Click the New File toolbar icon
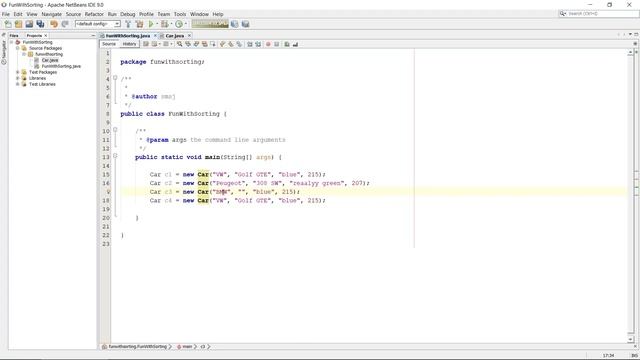Viewport: 640px width, 360px height. point(8,24)
